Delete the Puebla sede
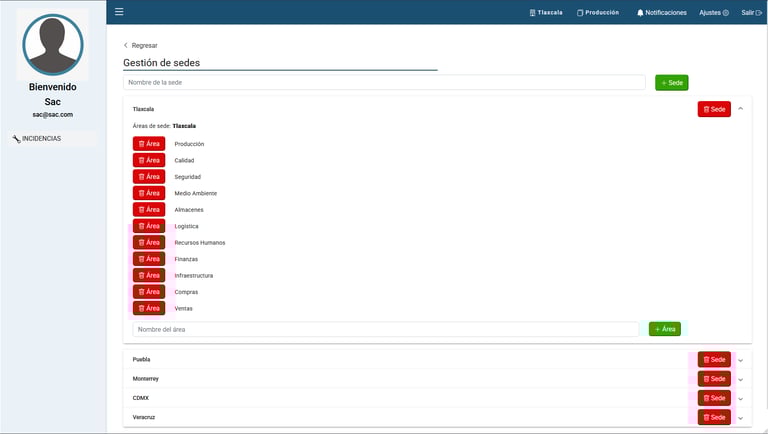768x434 pixels. (714, 360)
